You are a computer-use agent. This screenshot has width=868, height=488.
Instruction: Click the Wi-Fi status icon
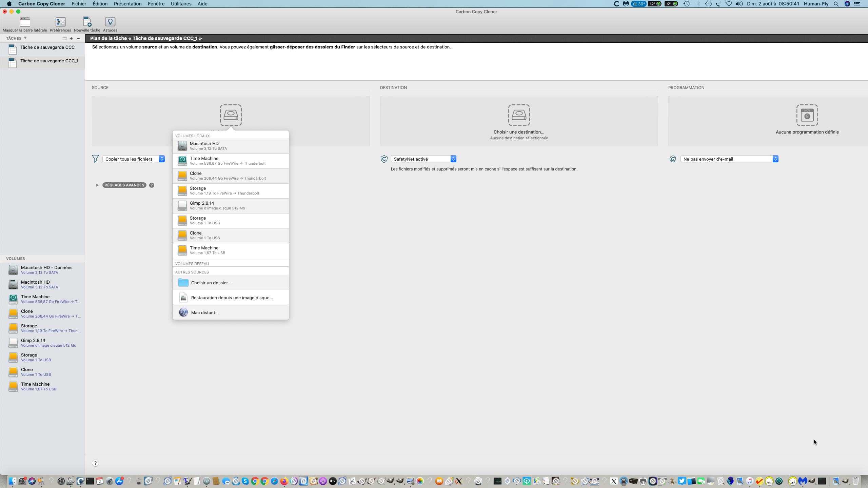729,4
